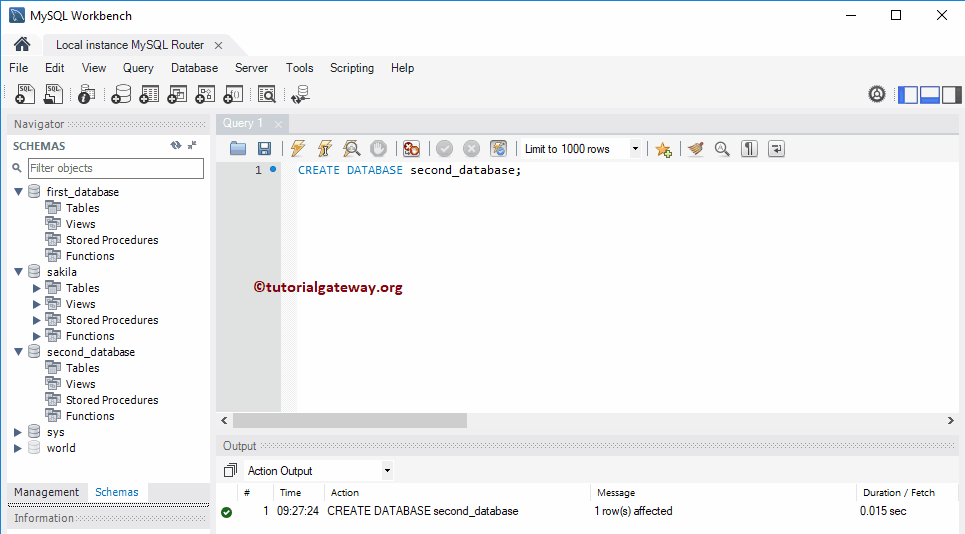965x534 pixels.
Task: Expand sakila Tables node
Action: pyautogui.click(x=36, y=288)
